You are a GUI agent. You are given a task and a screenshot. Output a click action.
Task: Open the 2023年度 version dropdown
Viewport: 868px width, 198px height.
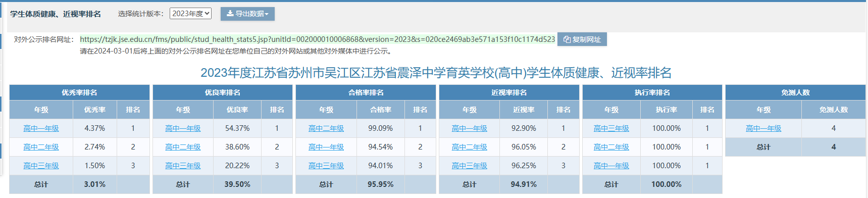click(x=190, y=14)
